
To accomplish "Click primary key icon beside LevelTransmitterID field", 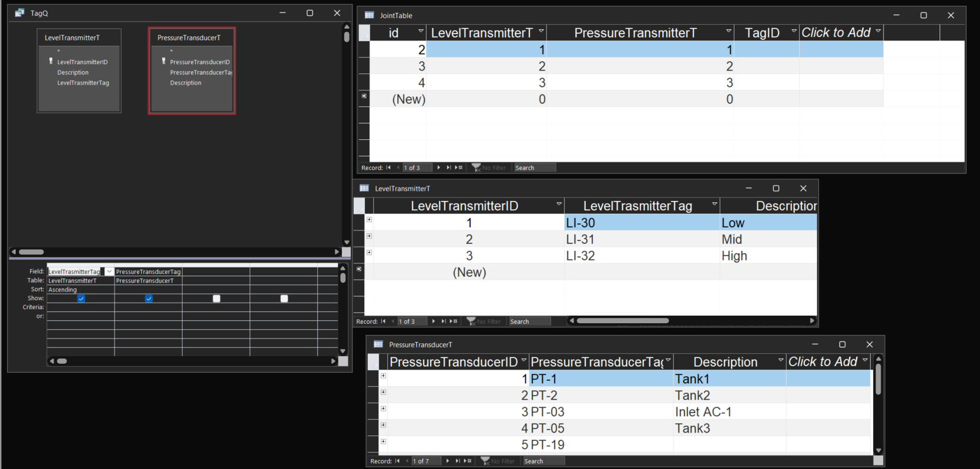I will tap(51, 61).
